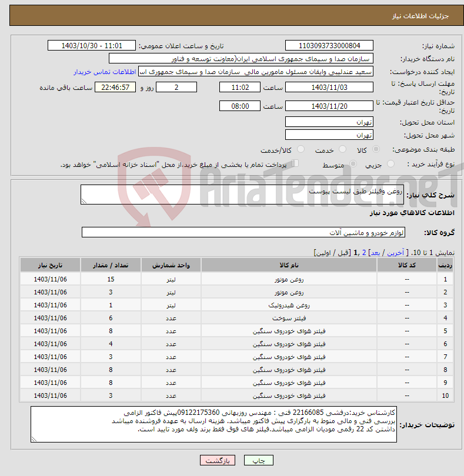464x476 pixels.
Task: Click the response time 11:02 field
Action: click(240, 87)
